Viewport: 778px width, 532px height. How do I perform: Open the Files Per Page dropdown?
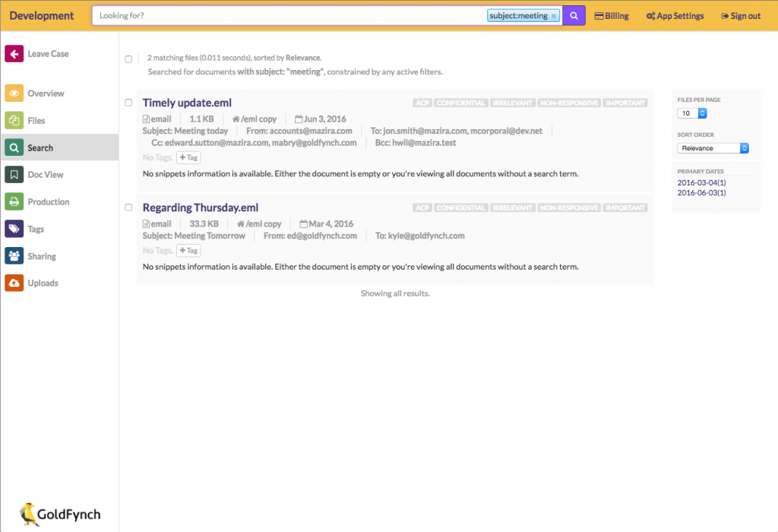691,112
